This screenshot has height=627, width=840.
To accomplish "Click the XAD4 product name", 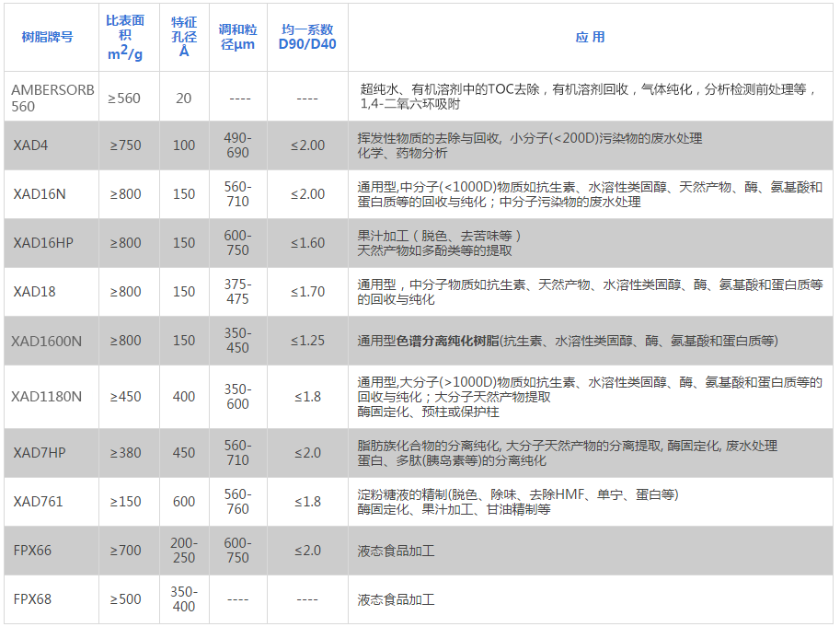I will (29, 145).
